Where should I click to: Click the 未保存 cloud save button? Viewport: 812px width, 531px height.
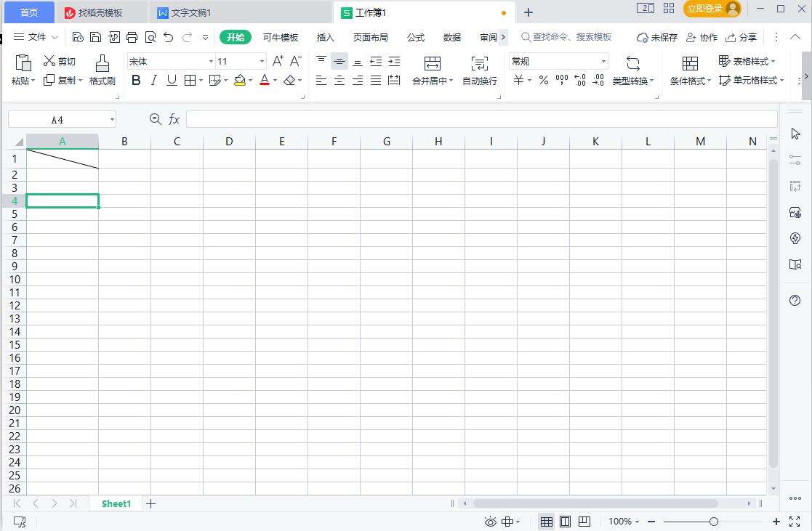point(656,37)
